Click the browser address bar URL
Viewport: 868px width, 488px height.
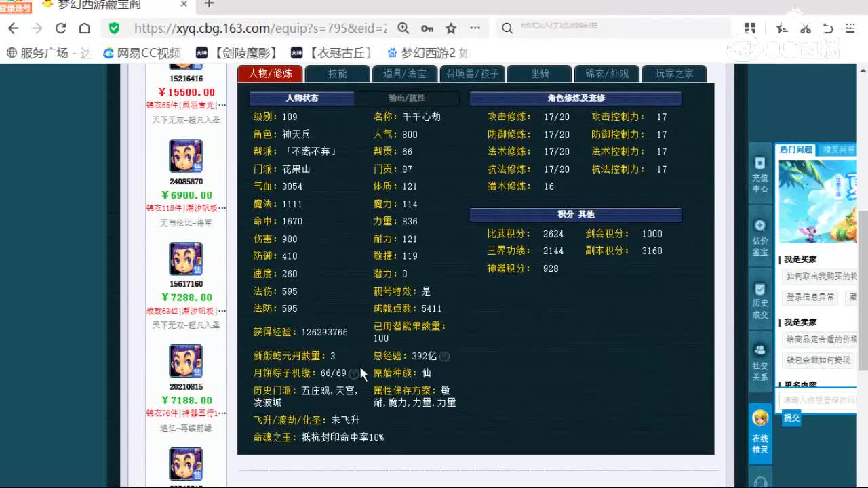[x=260, y=28]
